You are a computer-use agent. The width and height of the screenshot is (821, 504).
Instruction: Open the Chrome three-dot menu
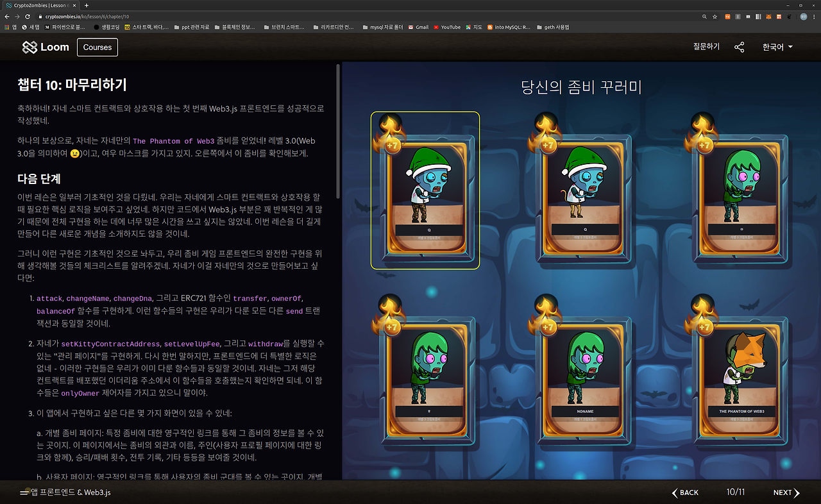(x=815, y=16)
